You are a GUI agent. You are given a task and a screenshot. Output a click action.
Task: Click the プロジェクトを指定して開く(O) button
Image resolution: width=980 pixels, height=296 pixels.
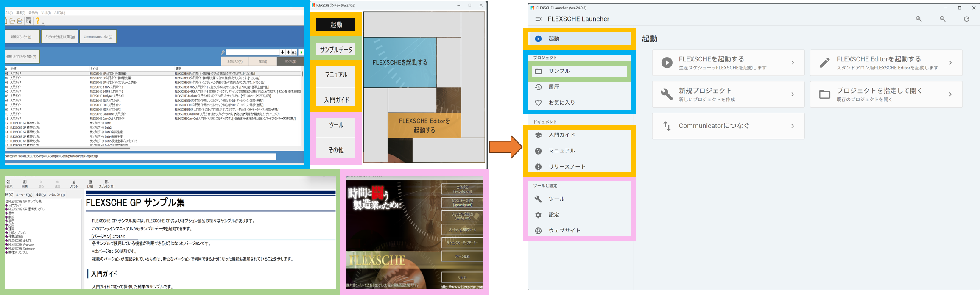pyautogui.click(x=60, y=37)
